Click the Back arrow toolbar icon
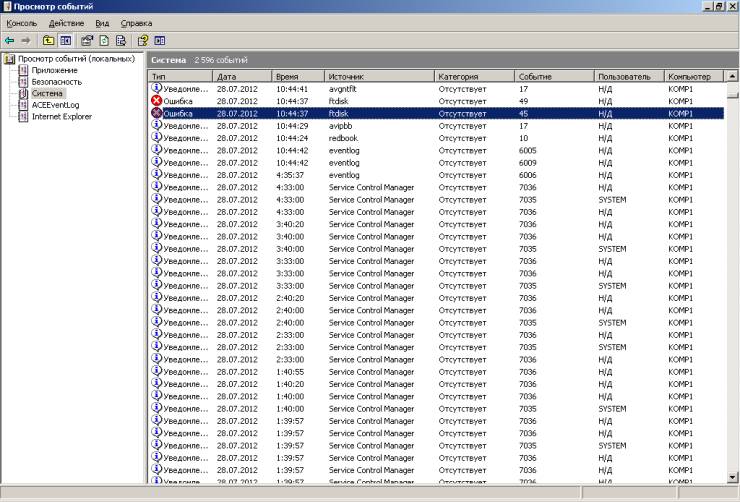 pos(9,41)
